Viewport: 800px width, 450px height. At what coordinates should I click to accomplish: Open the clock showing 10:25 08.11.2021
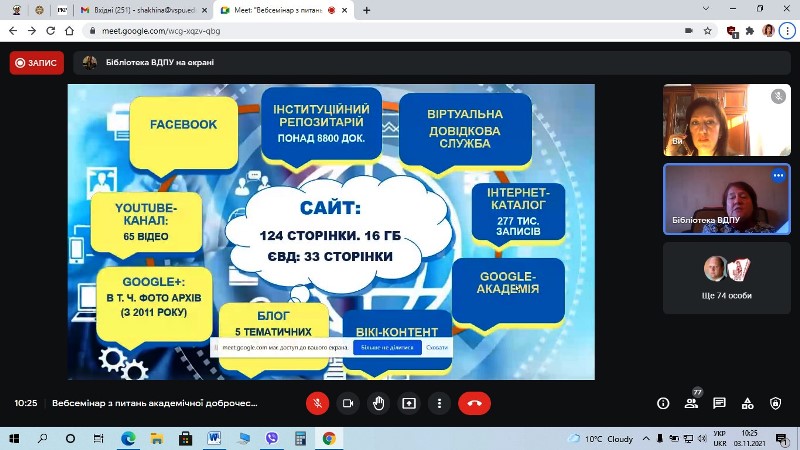point(749,438)
